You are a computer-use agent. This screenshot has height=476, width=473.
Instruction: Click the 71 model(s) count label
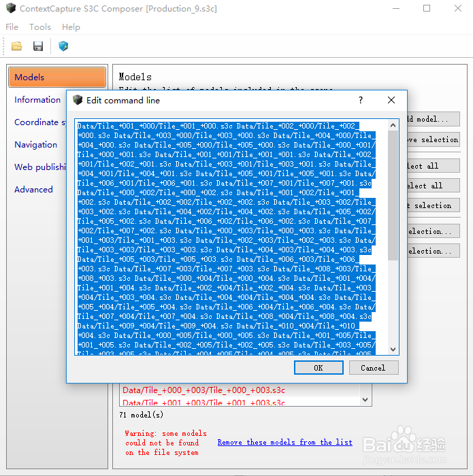tap(142, 415)
